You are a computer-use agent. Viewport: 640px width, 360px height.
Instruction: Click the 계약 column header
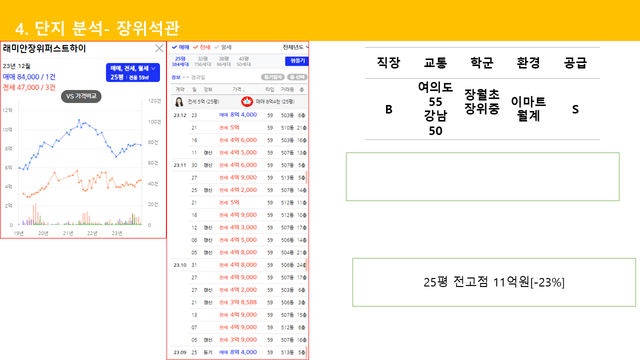pyautogui.click(x=180, y=89)
